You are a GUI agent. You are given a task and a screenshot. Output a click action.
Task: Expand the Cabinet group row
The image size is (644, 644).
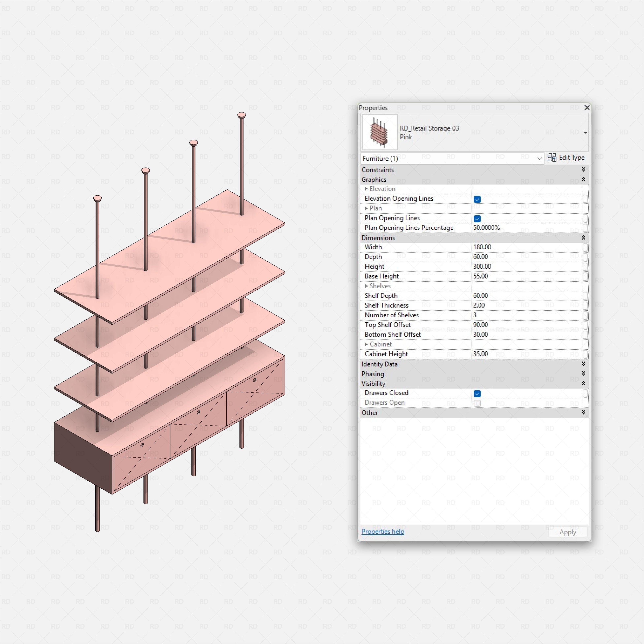coord(366,344)
